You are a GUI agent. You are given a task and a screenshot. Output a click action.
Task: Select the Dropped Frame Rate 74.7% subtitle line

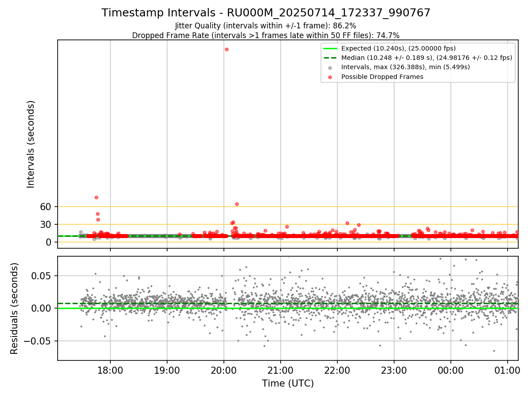click(x=266, y=35)
